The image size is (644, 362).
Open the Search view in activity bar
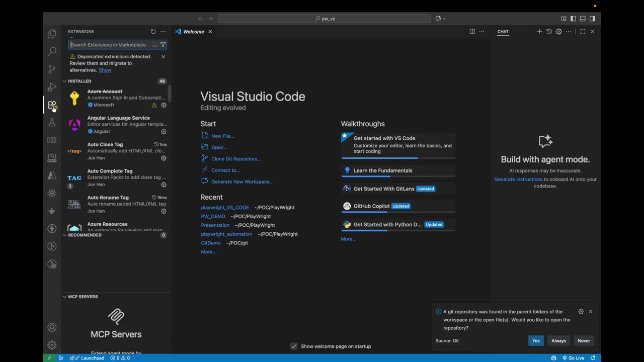click(52, 51)
